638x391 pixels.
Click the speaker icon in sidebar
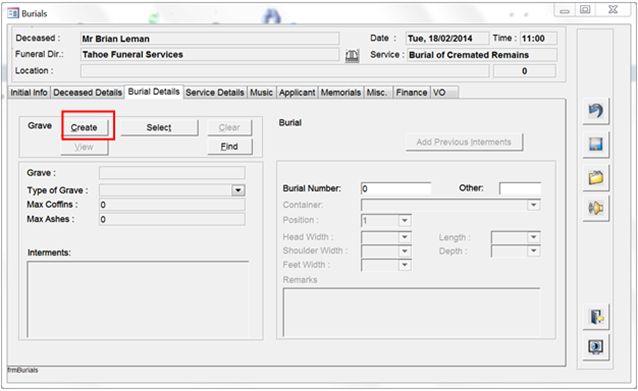596,208
